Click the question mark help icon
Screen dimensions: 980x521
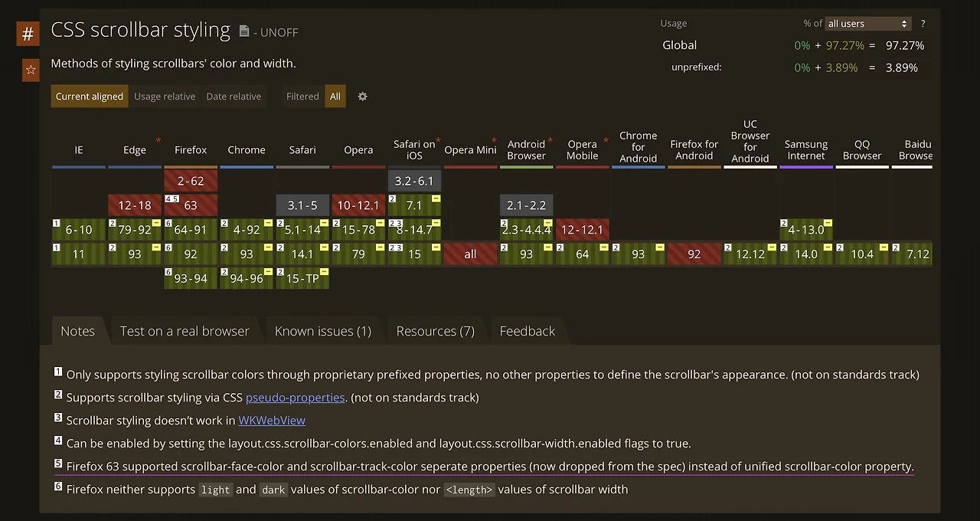(x=923, y=24)
